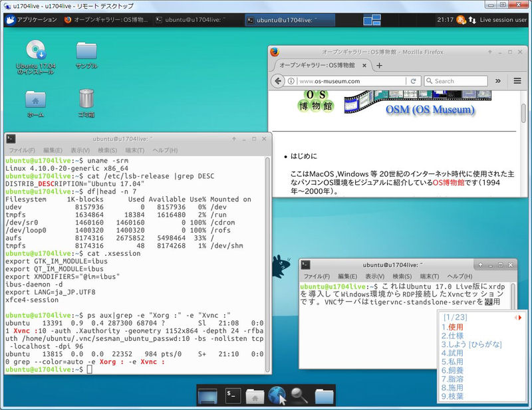Open the ibus input method indicator

[x=461, y=20]
